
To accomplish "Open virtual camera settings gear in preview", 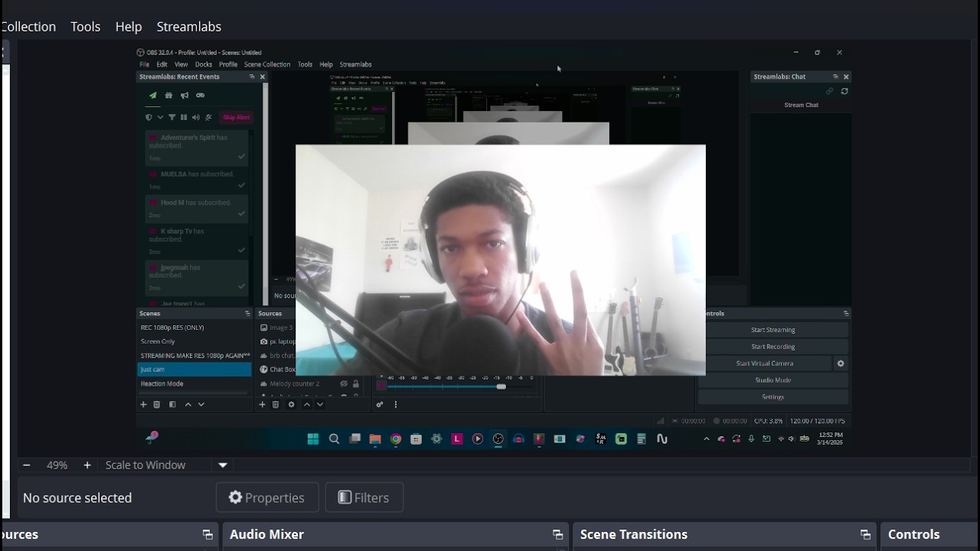I will click(x=841, y=364).
